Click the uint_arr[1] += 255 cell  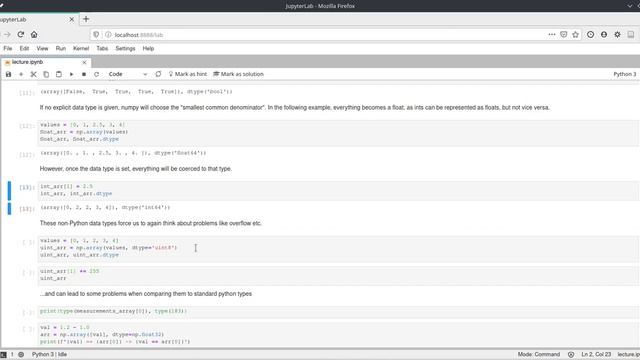tap(338, 275)
